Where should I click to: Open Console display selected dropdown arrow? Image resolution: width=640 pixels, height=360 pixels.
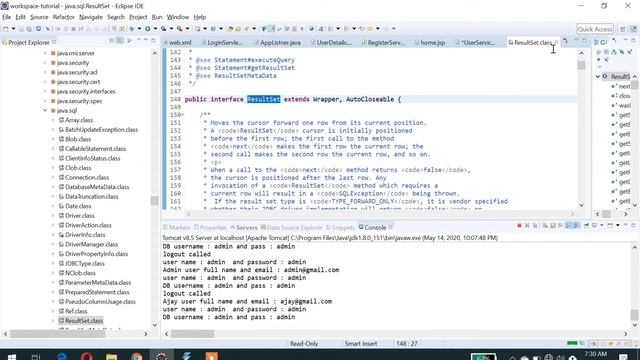tap(602, 226)
